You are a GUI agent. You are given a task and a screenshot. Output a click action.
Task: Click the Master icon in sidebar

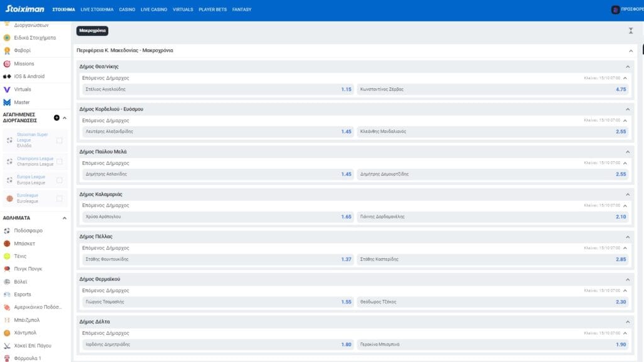(x=7, y=102)
